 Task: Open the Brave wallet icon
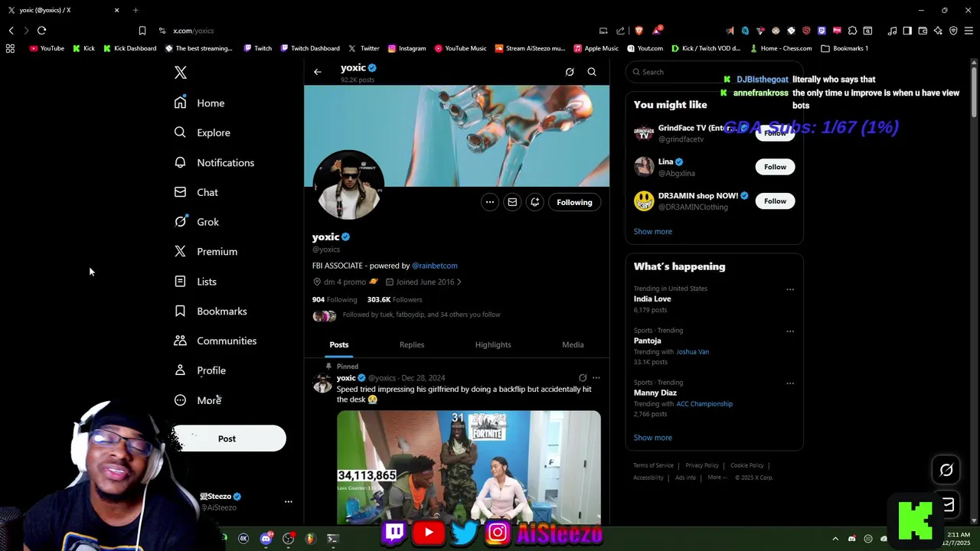(923, 31)
